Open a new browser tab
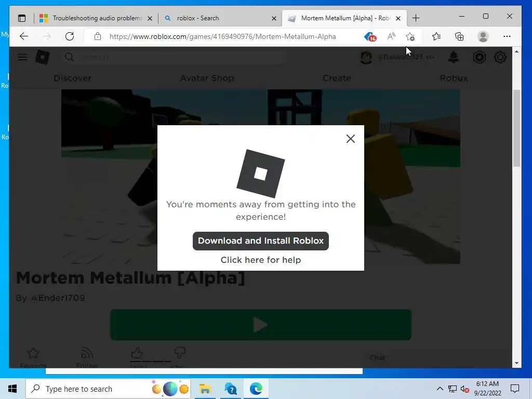Viewport: 532px width, 399px height. click(x=416, y=18)
